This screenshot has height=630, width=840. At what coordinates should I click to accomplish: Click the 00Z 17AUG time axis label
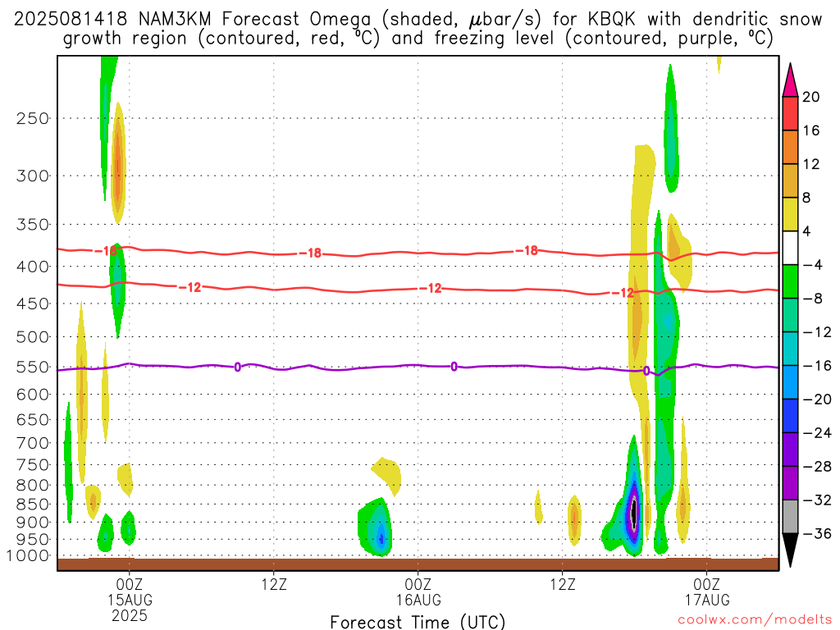pyautogui.click(x=707, y=592)
